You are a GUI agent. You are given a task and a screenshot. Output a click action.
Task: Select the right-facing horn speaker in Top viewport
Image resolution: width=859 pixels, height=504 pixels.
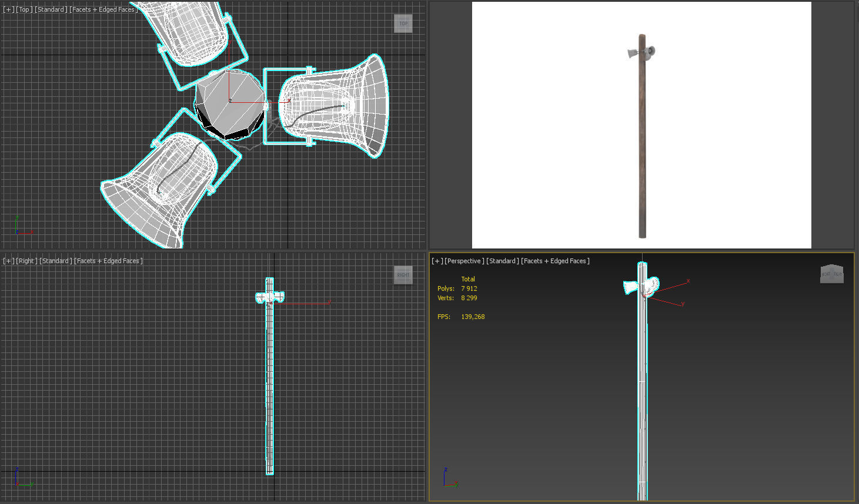coord(335,107)
